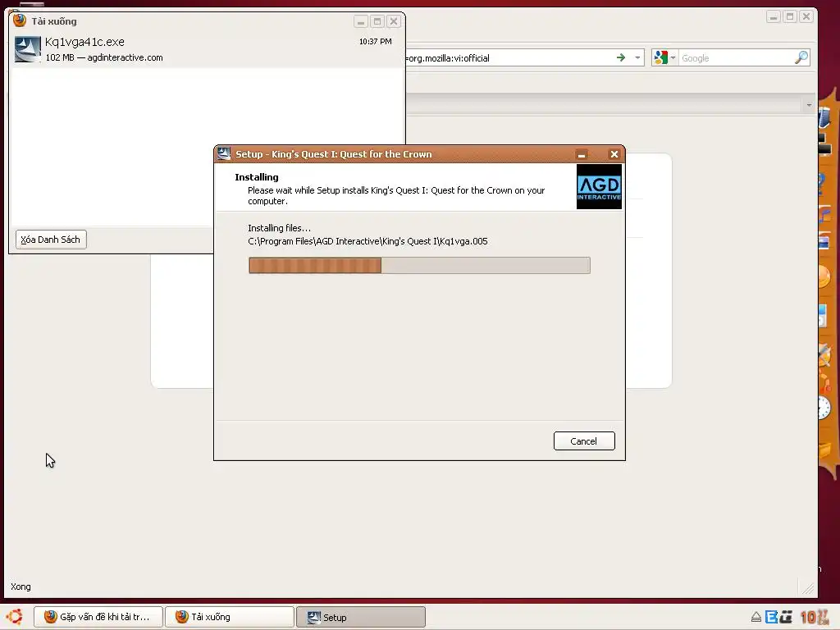The image size is (840, 630).
Task: Click the orange 10 clock in tray
Action: [814, 617]
